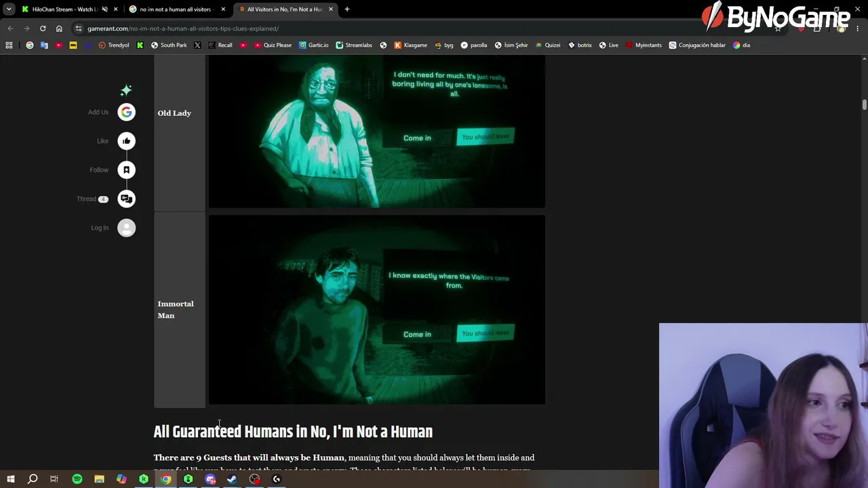Click the Follow label in sidebar
868x488 pixels.
click(99, 170)
